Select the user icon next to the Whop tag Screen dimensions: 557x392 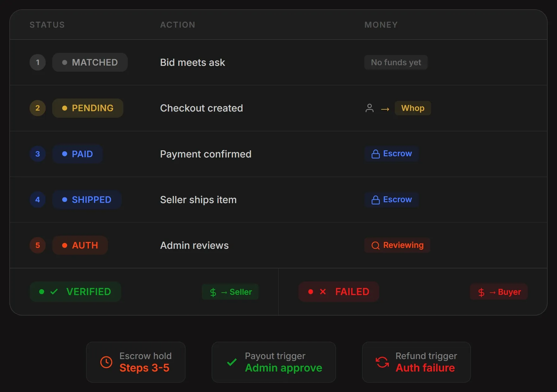[x=370, y=108]
